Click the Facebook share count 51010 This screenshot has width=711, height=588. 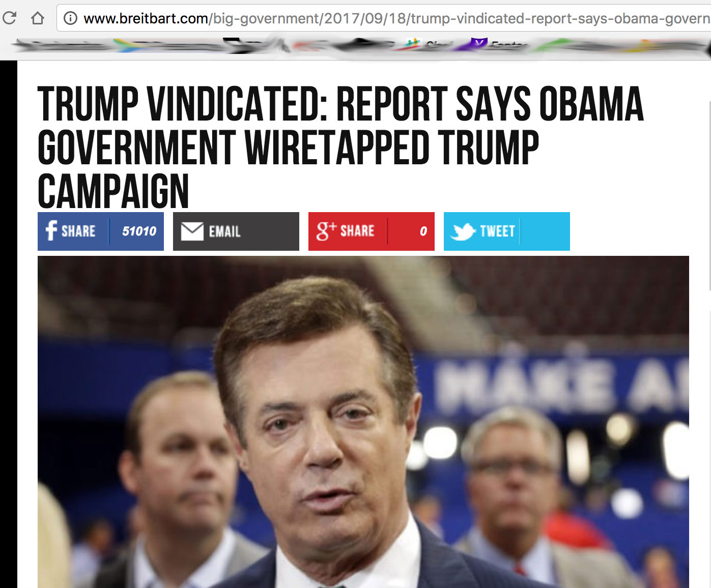(x=139, y=231)
